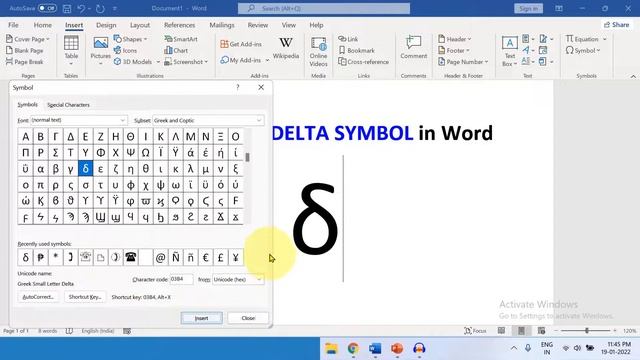Click Close button in Symbol dialog
Image resolution: width=640 pixels, height=360 pixels.
point(248,318)
